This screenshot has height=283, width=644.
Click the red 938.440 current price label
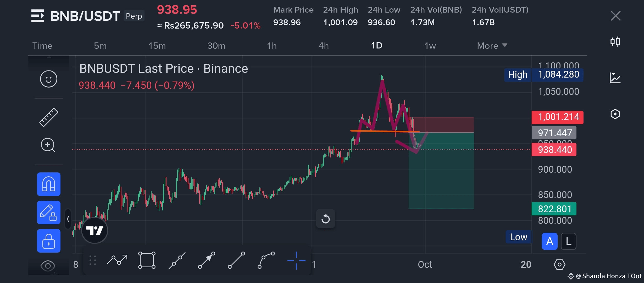click(x=554, y=150)
